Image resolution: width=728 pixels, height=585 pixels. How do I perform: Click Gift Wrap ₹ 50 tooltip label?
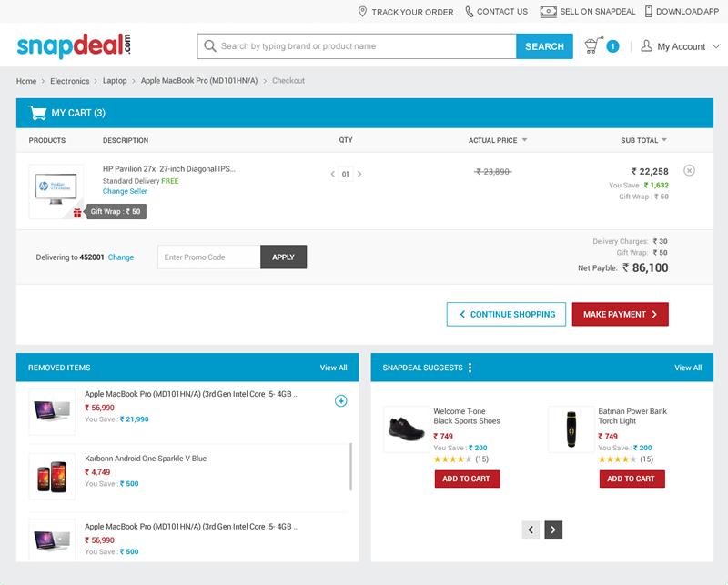tap(116, 212)
